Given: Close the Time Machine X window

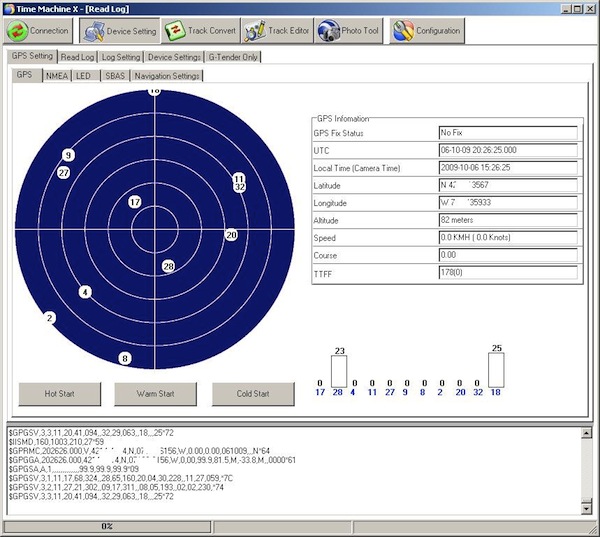Looking at the screenshot, I should click(x=590, y=9).
